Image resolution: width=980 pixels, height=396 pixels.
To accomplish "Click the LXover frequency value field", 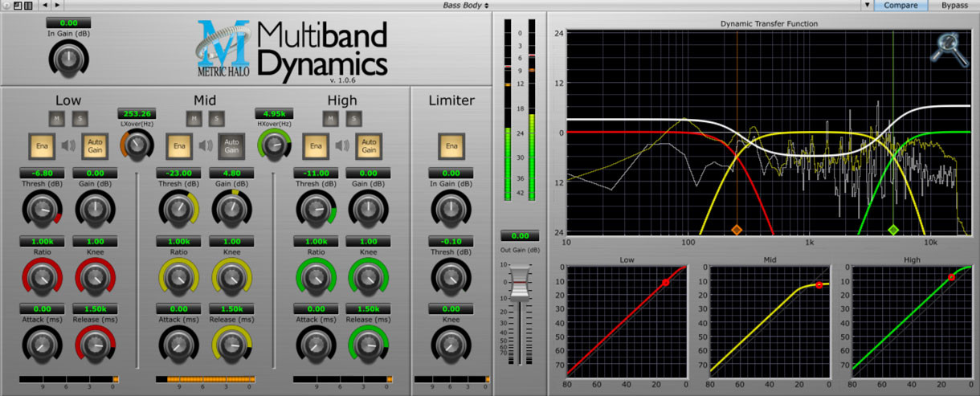I will pyautogui.click(x=137, y=113).
